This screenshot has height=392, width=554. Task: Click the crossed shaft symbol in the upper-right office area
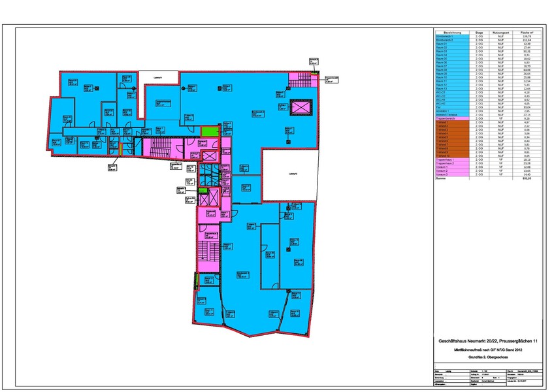[302, 106]
